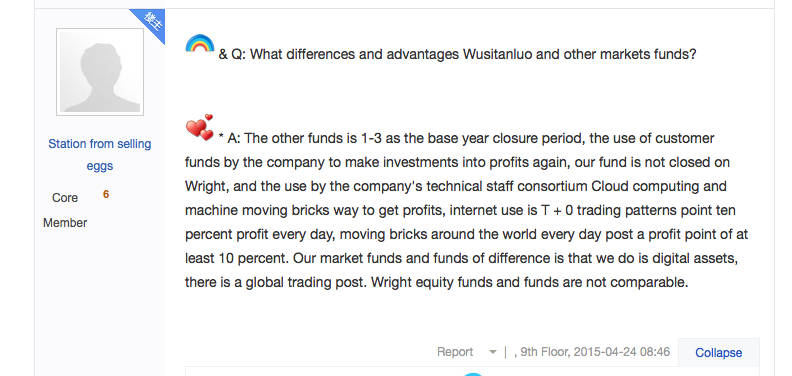Viewport: 792px width, 376px height.
Task: Click the first answer line starting "* A:"
Action: click(466, 138)
